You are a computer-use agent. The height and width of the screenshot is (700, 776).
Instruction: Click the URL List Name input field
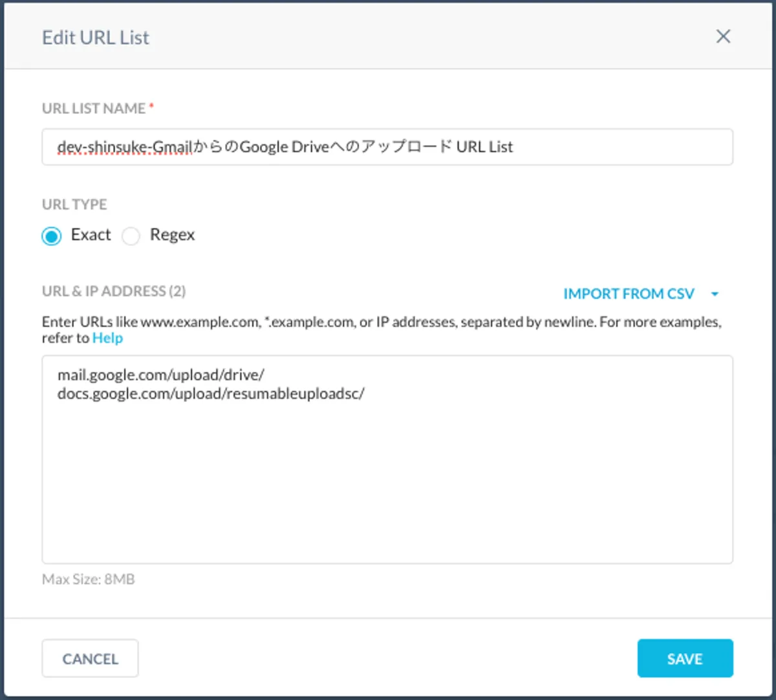pyautogui.click(x=387, y=147)
